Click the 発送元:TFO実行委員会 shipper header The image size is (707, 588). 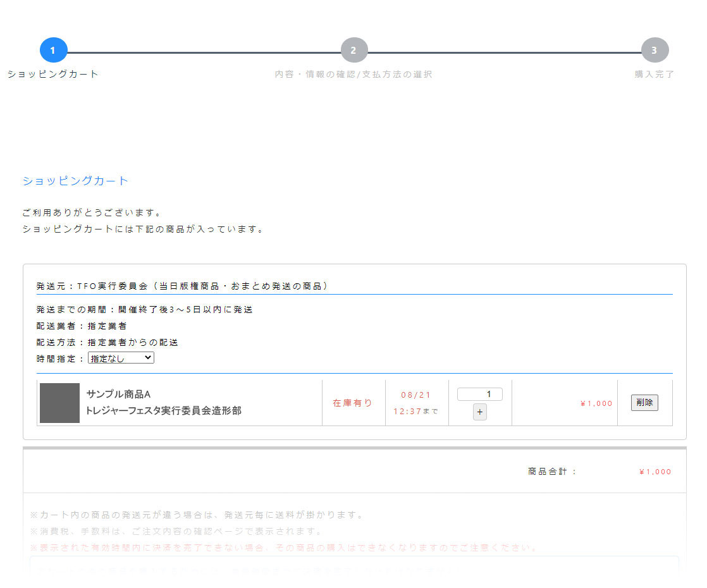click(x=182, y=286)
